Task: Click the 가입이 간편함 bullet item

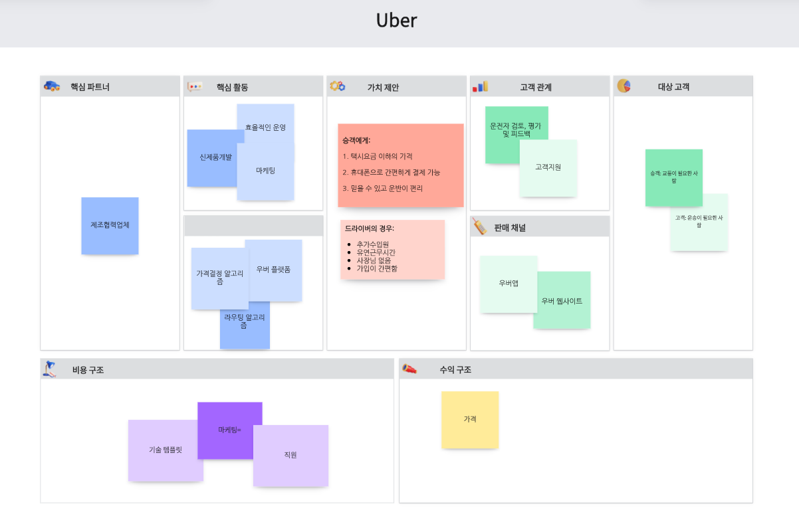Action: (x=377, y=268)
